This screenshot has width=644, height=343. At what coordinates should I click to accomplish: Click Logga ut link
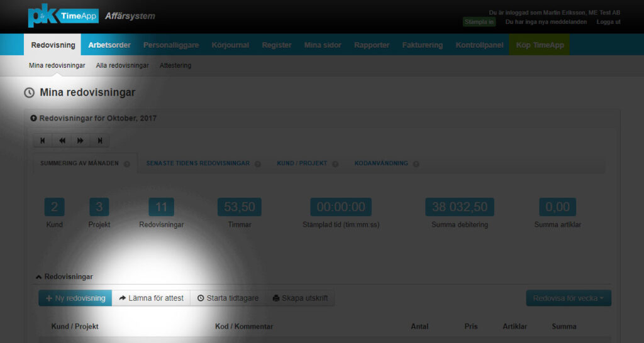608,22
